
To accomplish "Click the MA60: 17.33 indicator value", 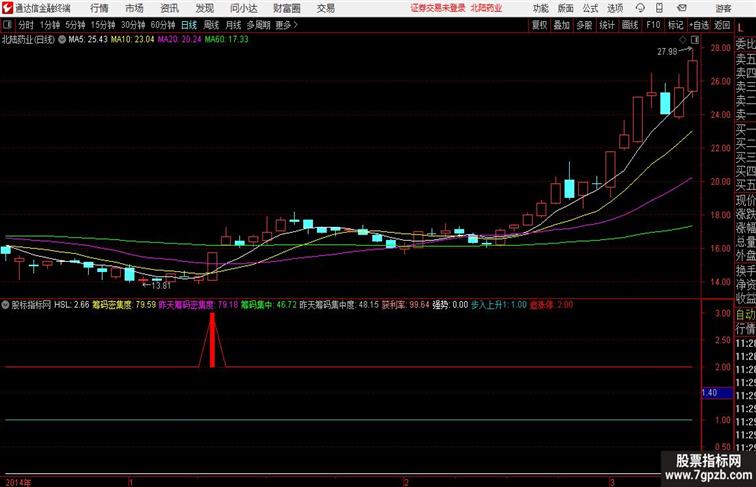I will tap(226, 39).
